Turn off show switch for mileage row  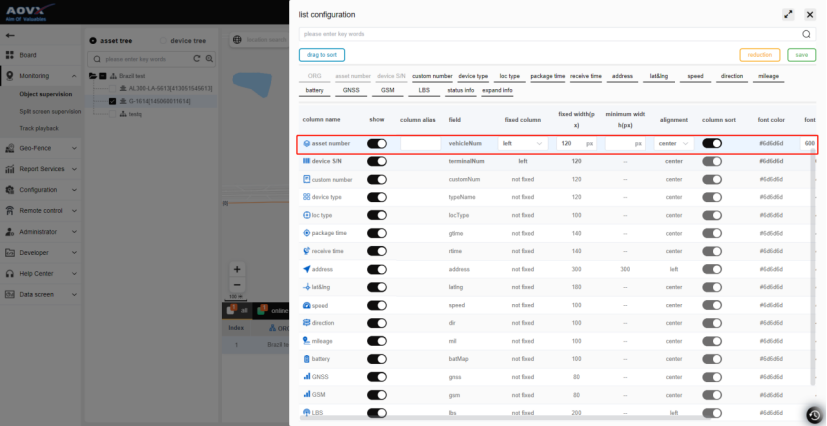(x=377, y=340)
